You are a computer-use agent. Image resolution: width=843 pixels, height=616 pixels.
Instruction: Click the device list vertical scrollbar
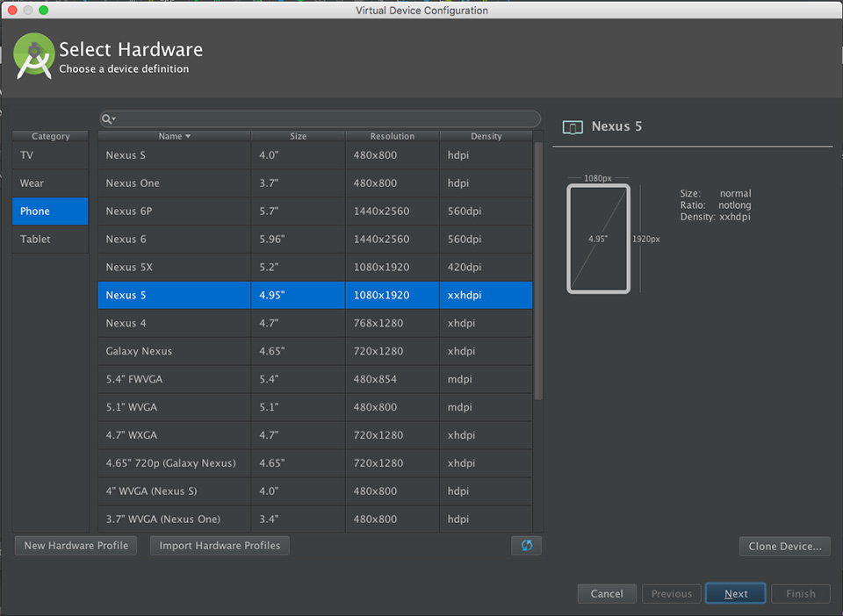538,271
